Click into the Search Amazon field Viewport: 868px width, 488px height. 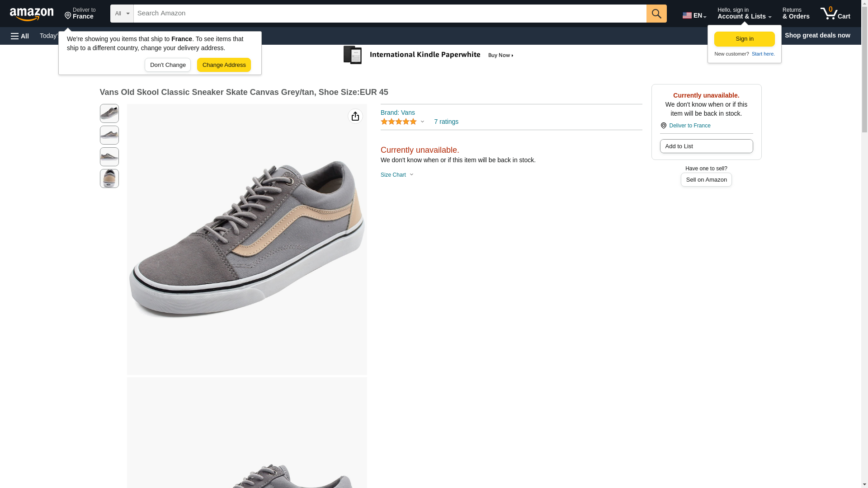pos(389,14)
